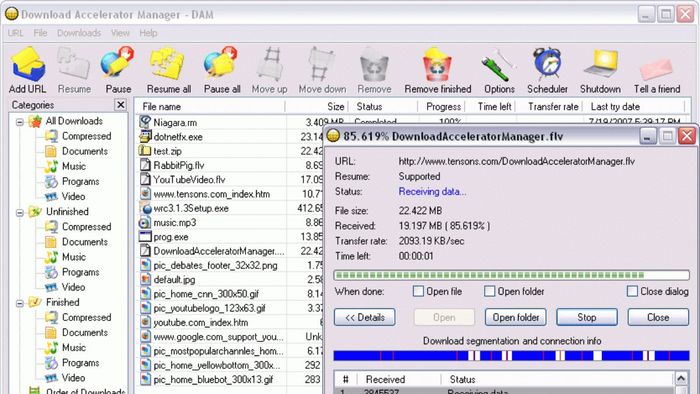Image resolution: width=700 pixels, height=394 pixels.
Task: Enable the Open file checkbox
Action: (x=418, y=291)
